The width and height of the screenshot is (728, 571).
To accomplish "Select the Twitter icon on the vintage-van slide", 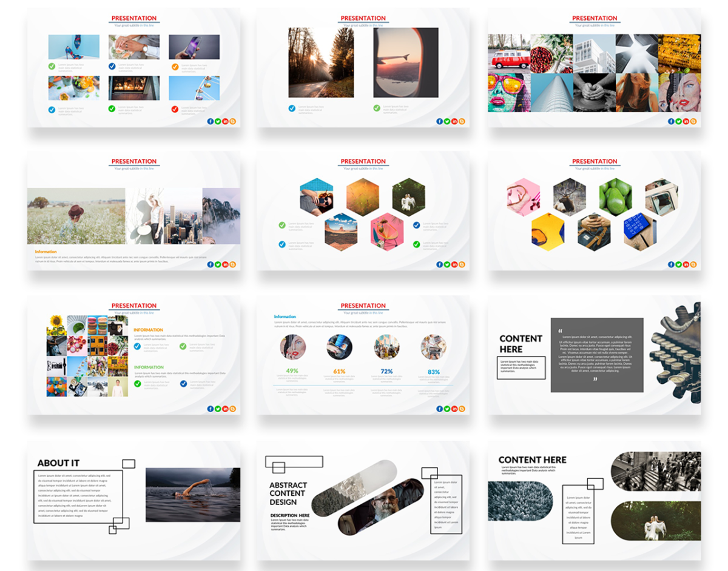I will coord(678,121).
